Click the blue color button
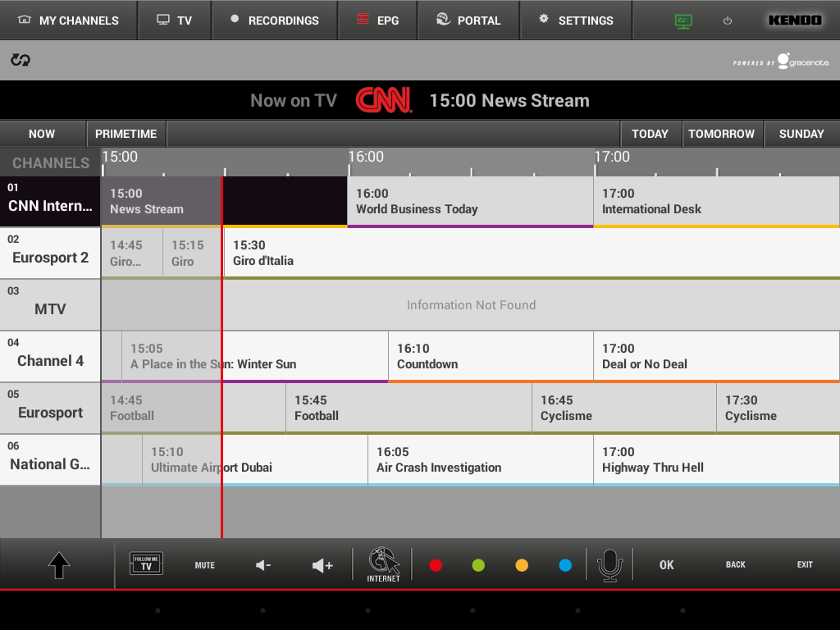The width and height of the screenshot is (840, 630). [565, 565]
